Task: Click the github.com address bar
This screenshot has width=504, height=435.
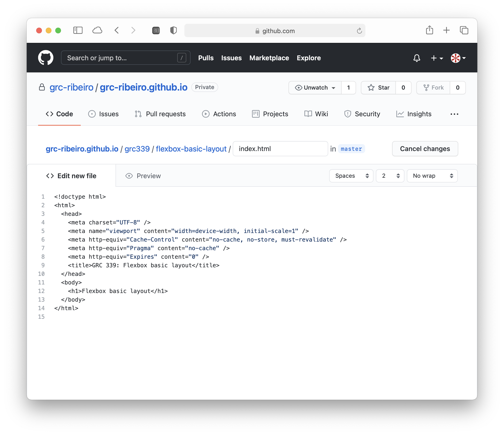Action: pos(275,31)
